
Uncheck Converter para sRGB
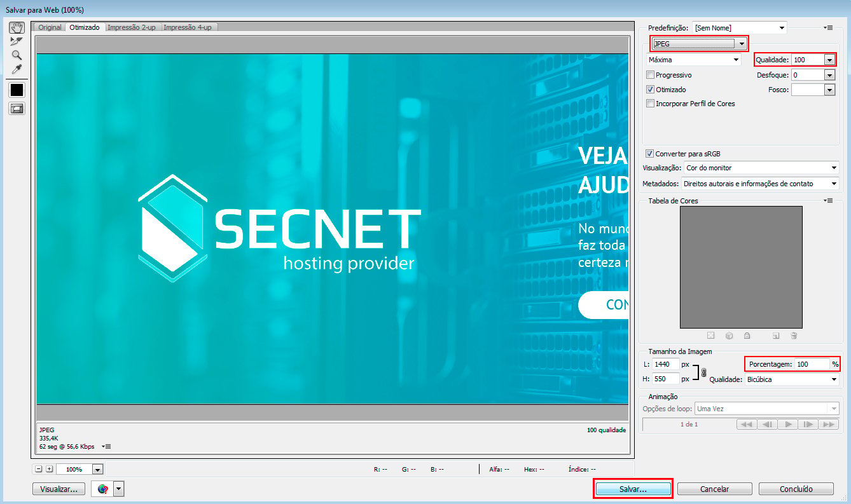(x=649, y=154)
